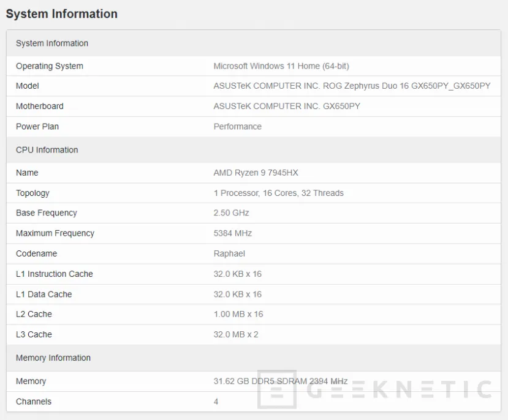Select the '5384 MHz' value

tap(233, 233)
